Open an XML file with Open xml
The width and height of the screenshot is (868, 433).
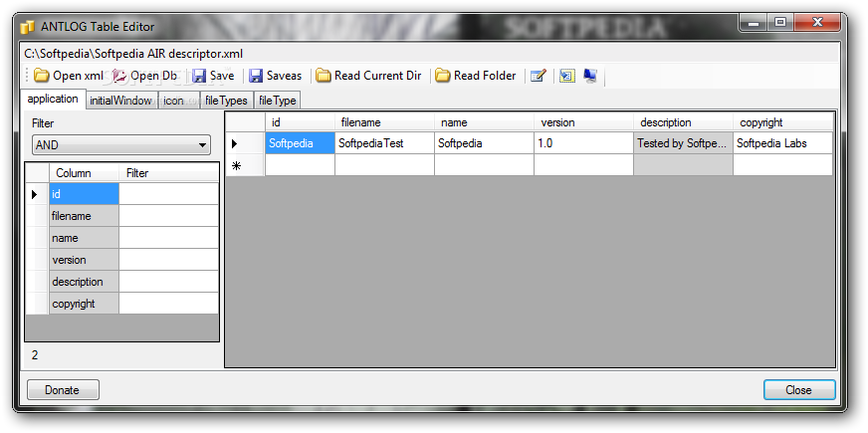pyautogui.click(x=69, y=76)
